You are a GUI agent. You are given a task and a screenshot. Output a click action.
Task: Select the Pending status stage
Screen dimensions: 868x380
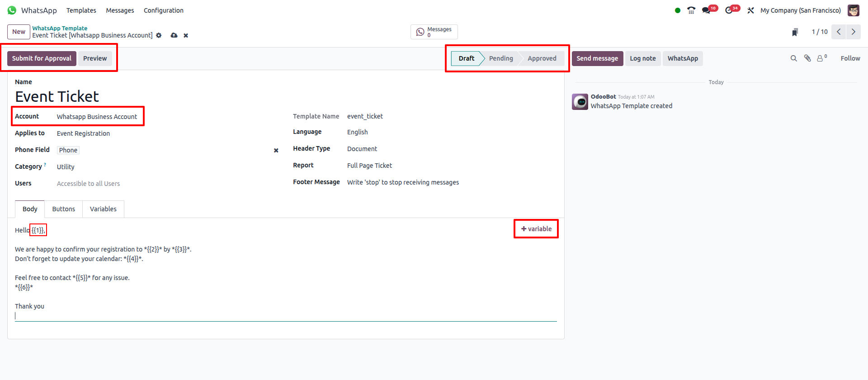pyautogui.click(x=501, y=58)
